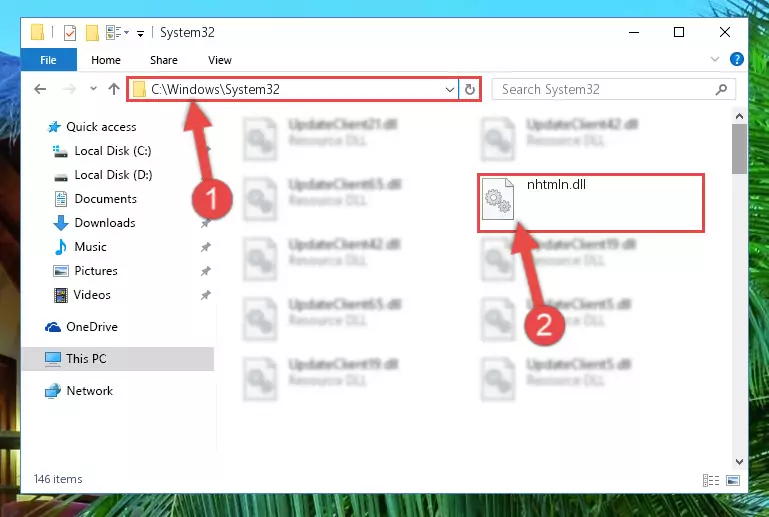Select Quick access in navigation pane

click(x=101, y=127)
